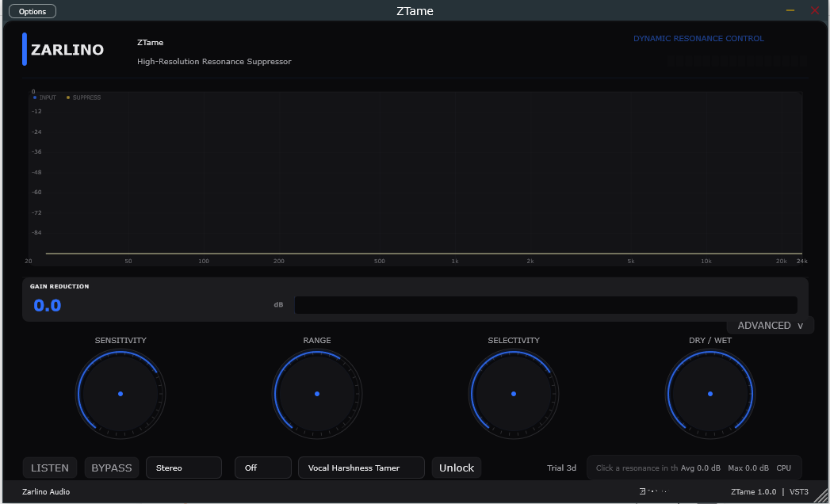Open the Stereo channel mode dropdown
830x504 pixels.
(184, 468)
